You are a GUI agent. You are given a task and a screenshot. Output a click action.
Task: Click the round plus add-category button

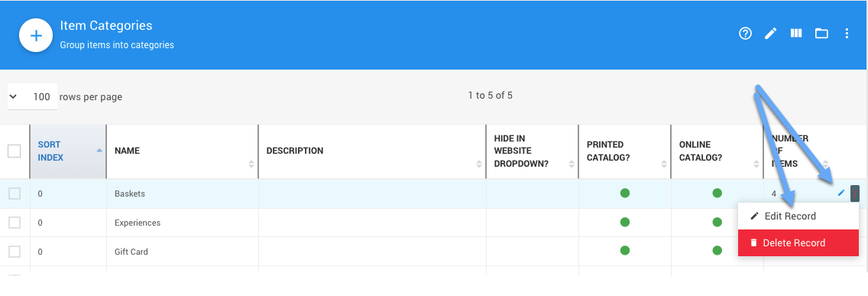[36, 35]
